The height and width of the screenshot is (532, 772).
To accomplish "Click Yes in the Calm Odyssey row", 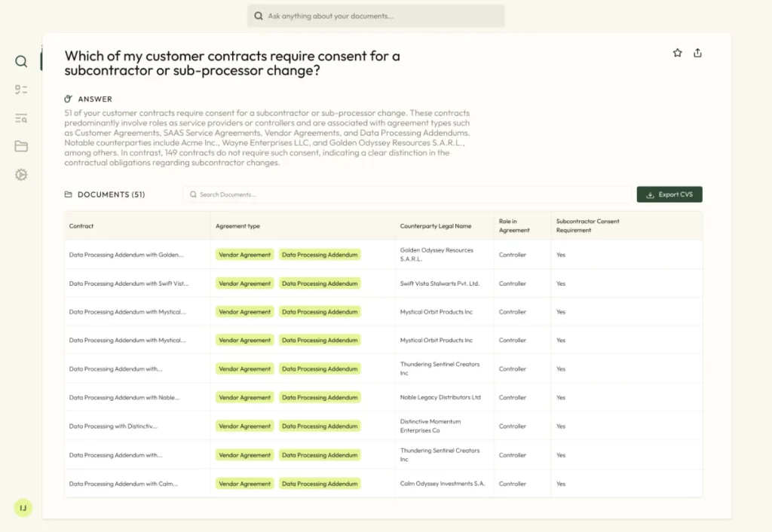I will click(x=561, y=484).
